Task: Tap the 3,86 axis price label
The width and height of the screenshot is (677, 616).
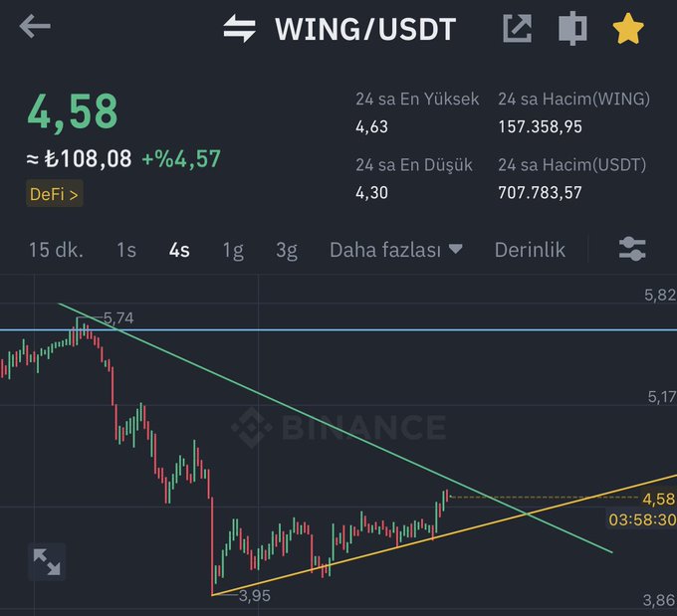Action: [659, 600]
